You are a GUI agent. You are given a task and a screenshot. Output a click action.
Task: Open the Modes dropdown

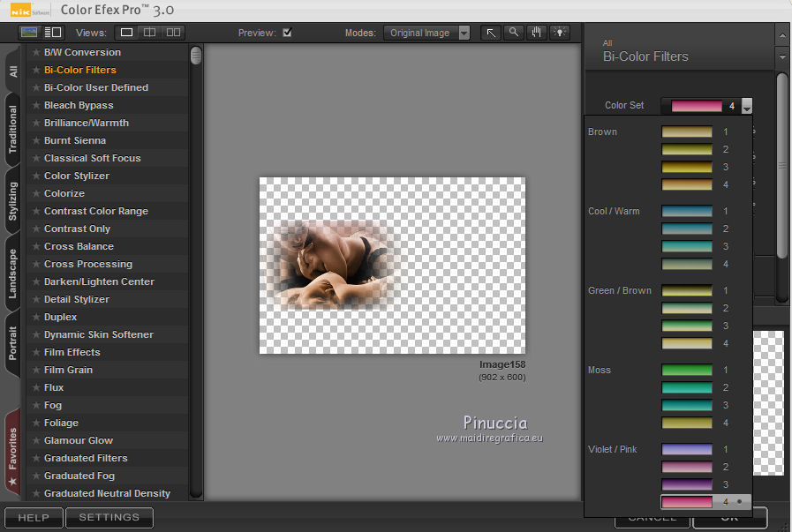427,33
